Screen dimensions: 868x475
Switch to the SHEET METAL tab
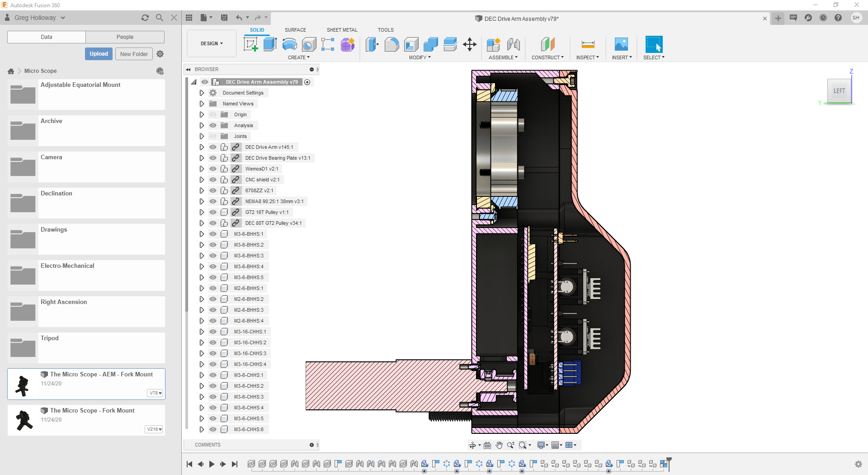pyautogui.click(x=342, y=30)
